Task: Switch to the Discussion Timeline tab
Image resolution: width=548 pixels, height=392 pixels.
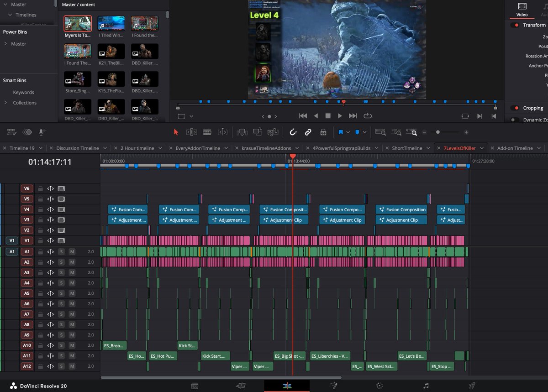Action: (x=77, y=148)
